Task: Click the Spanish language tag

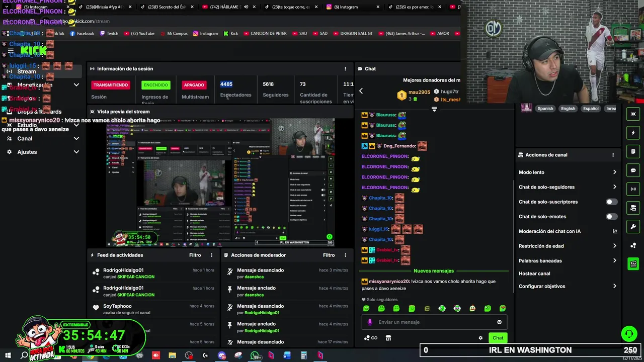Action: (545, 109)
